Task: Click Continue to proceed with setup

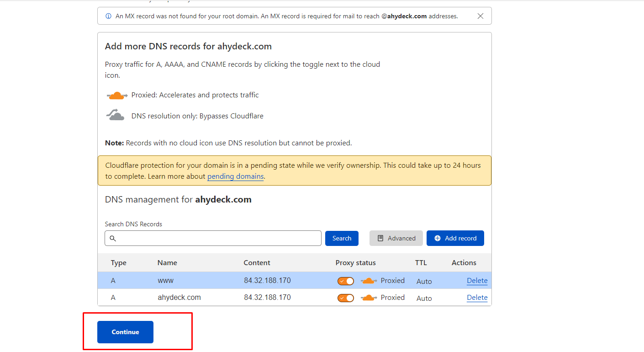Action: [125, 332]
